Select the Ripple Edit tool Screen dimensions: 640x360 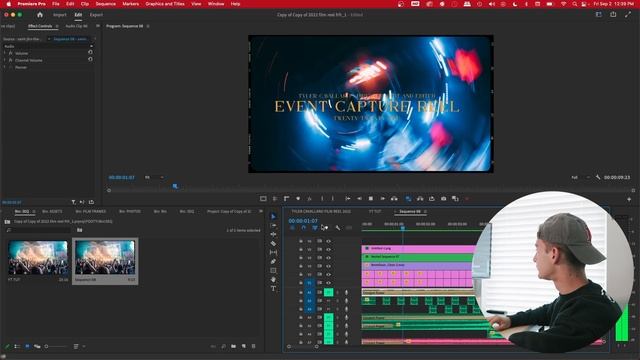(x=273, y=234)
